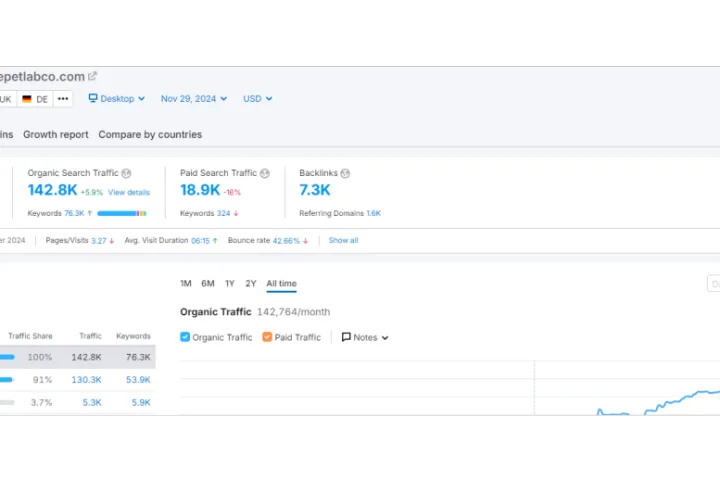Image resolution: width=720 pixels, height=480 pixels.
Task: Switch to Compare by countries tab
Action: point(150,135)
